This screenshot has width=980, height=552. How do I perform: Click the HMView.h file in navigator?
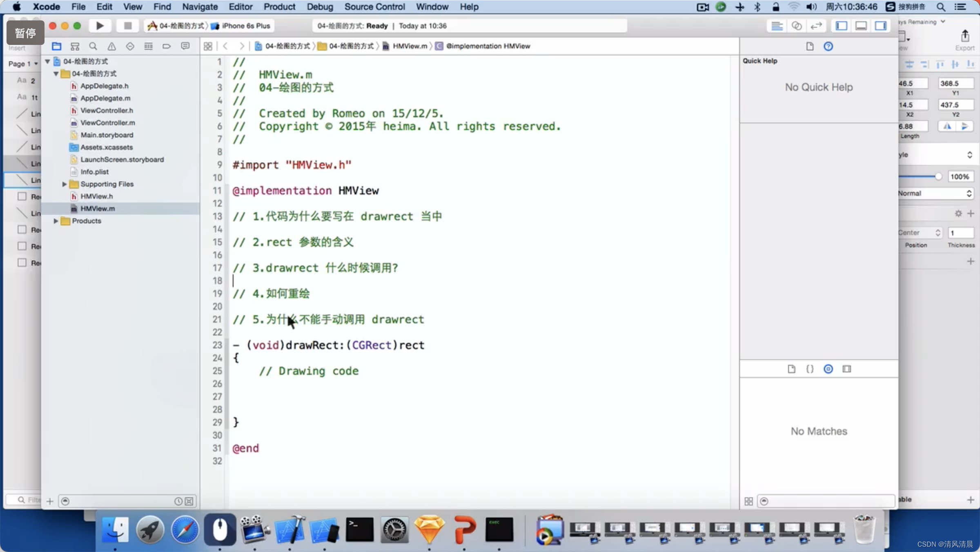pyautogui.click(x=96, y=196)
